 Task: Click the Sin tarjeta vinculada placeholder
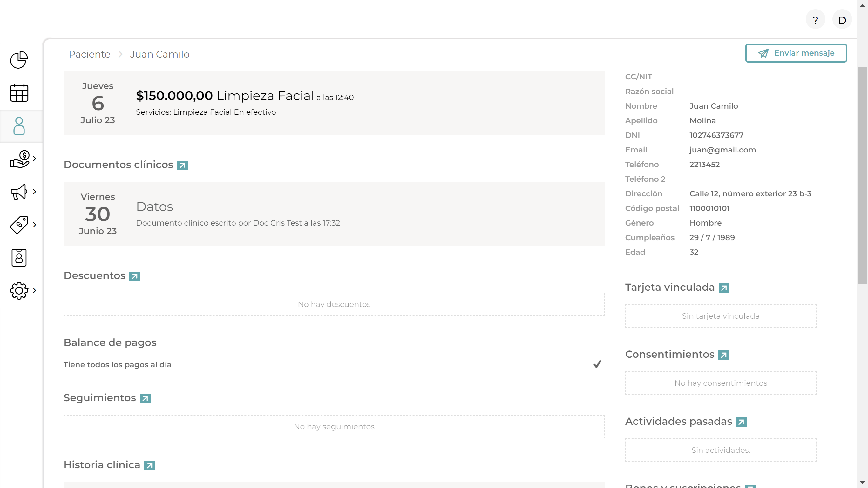point(720,316)
